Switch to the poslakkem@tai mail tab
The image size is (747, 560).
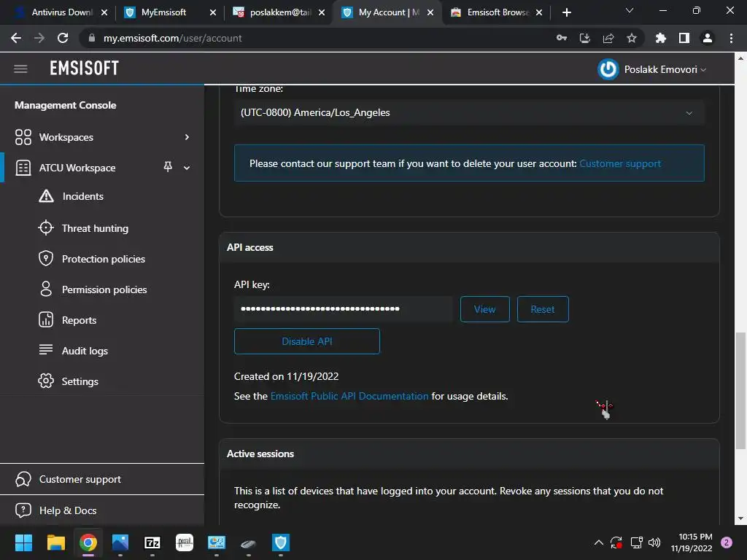(x=279, y=12)
